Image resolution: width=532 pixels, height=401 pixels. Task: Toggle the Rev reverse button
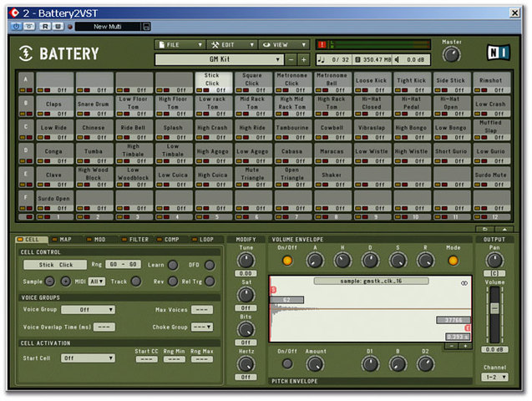pyautogui.click(x=173, y=282)
